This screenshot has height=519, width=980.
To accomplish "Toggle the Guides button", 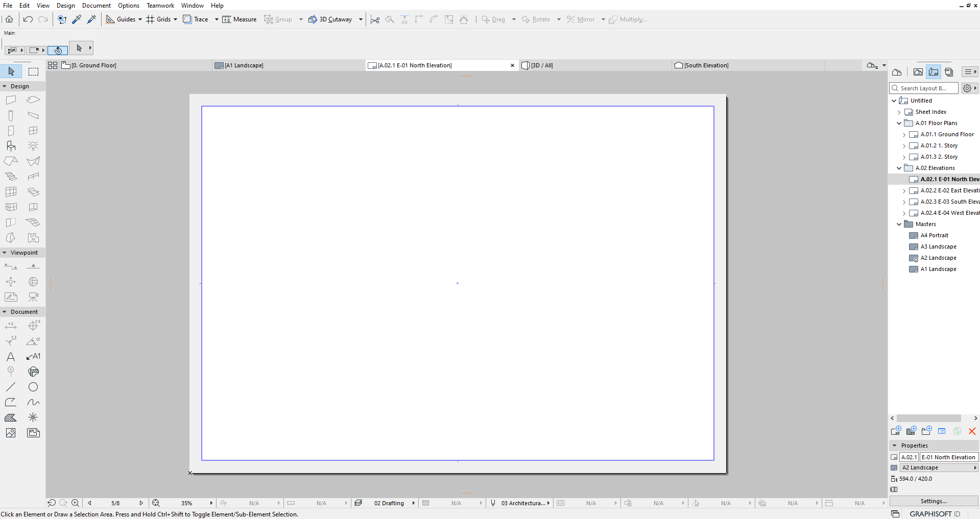I will coord(121,19).
